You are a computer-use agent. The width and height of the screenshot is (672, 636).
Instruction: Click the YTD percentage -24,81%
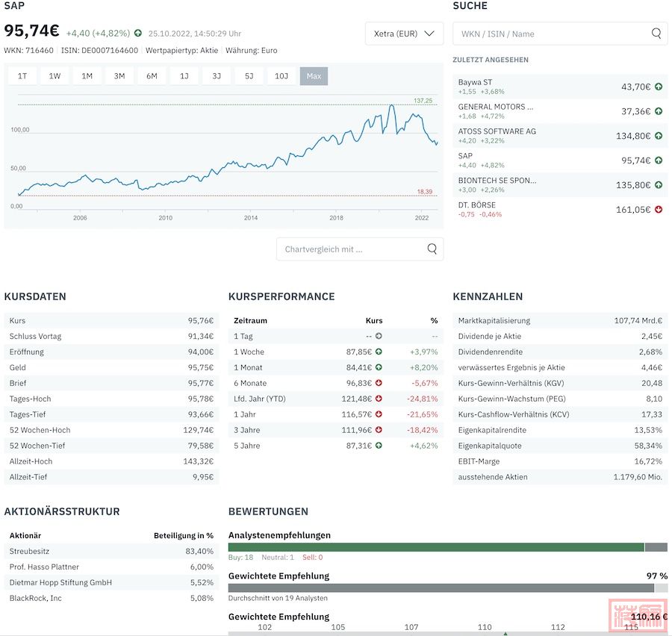[423, 399]
